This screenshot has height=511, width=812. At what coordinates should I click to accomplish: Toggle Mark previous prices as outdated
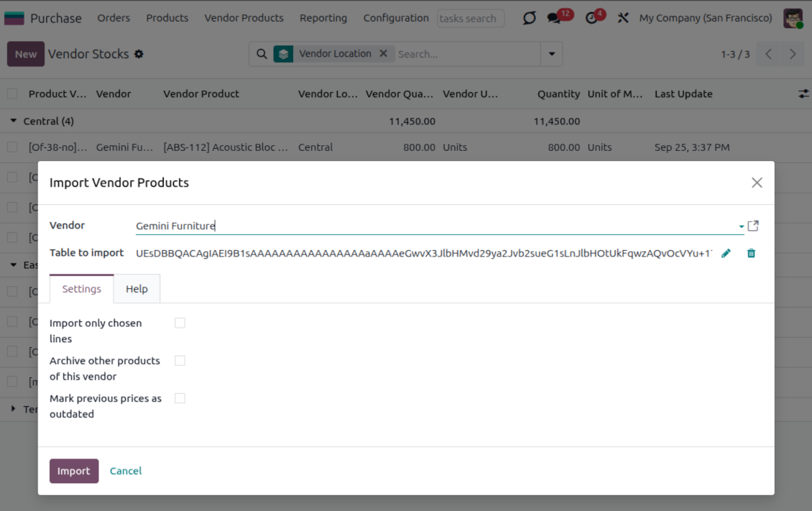(180, 398)
